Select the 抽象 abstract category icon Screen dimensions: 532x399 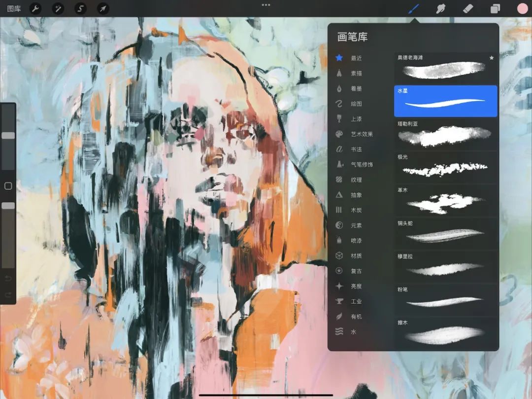339,195
